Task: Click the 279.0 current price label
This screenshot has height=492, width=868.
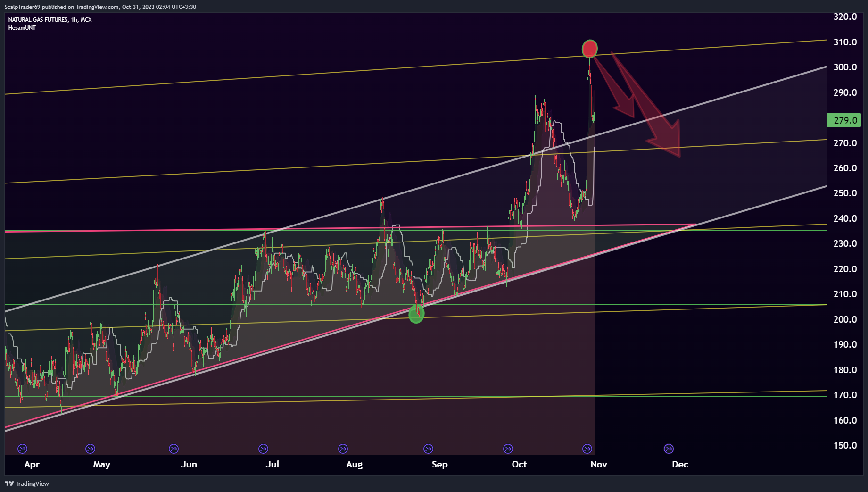Action: coord(844,120)
